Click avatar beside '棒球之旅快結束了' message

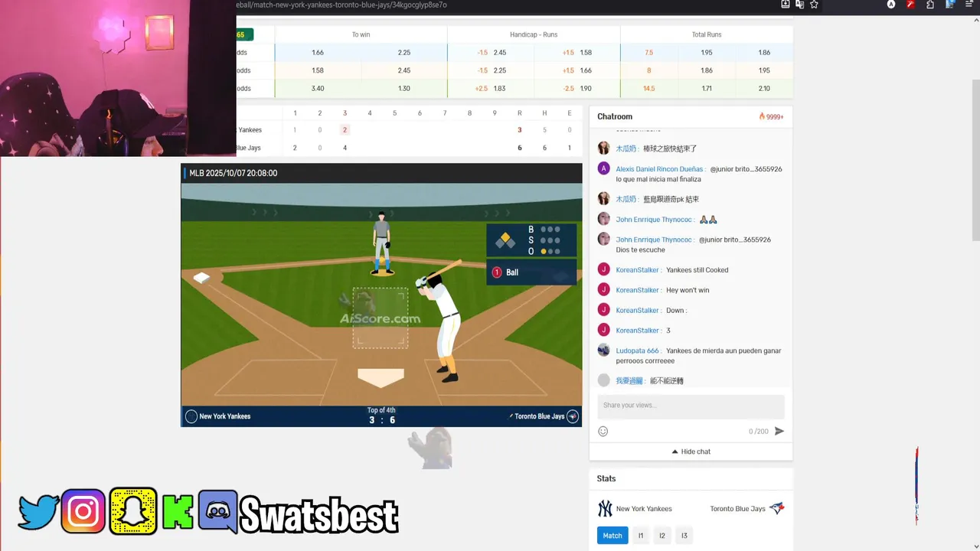point(604,148)
